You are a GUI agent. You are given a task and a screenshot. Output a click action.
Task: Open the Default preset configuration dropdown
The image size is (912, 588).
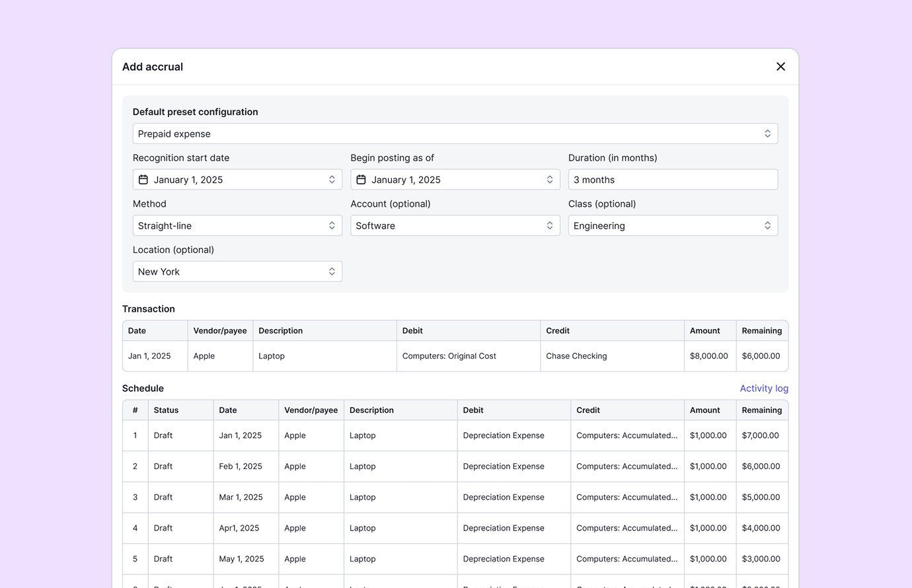click(x=455, y=133)
